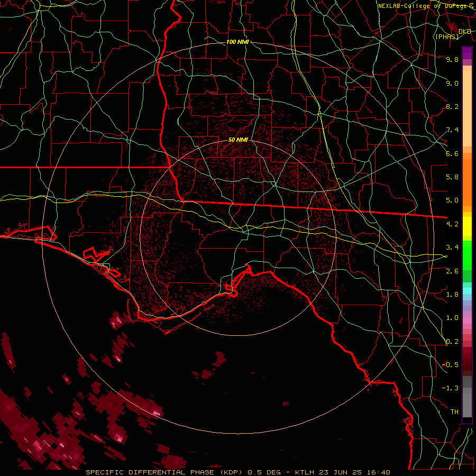Click the "SPECIFIC DIFFERENTIAL PHASE (KDP)" caption text
The image size is (476, 476).
point(164,472)
